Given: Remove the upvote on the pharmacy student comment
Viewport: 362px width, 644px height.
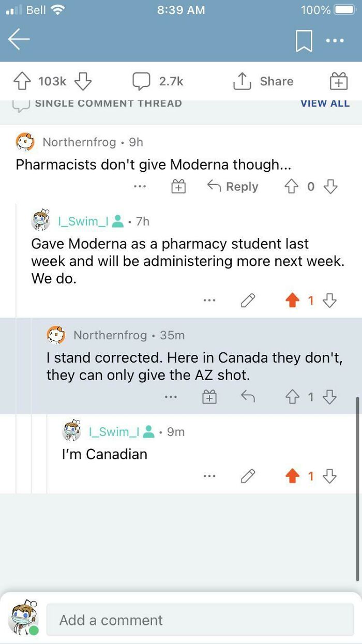Looking at the screenshot, I should [x=294, y=300].
